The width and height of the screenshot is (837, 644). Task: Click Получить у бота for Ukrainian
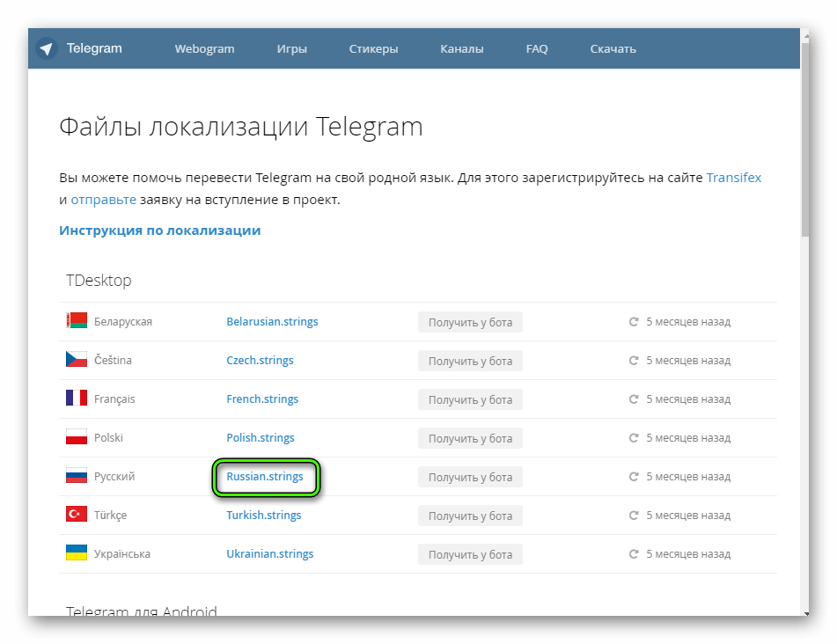pyautogui.click(x=470, y=554)
